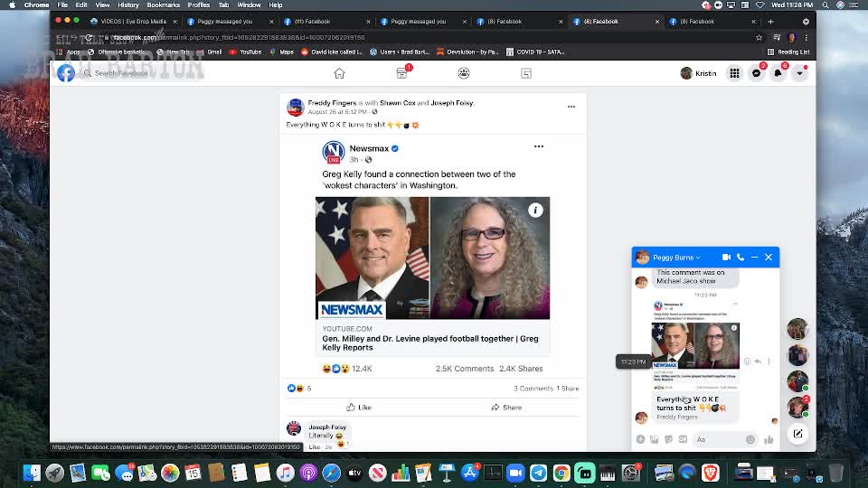Expand the Facebook account dropdown arrow
Screen dimensions: 868x488
(x=799, y=73)
